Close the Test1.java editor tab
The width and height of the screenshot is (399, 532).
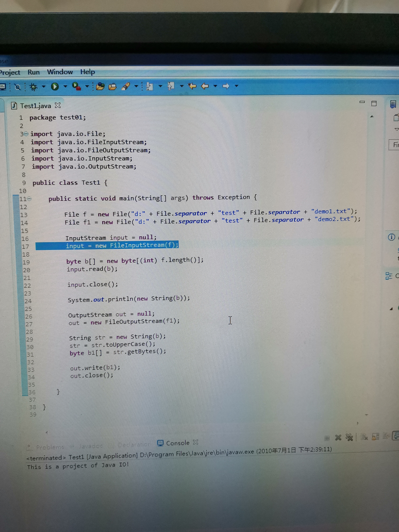point(58,105)
